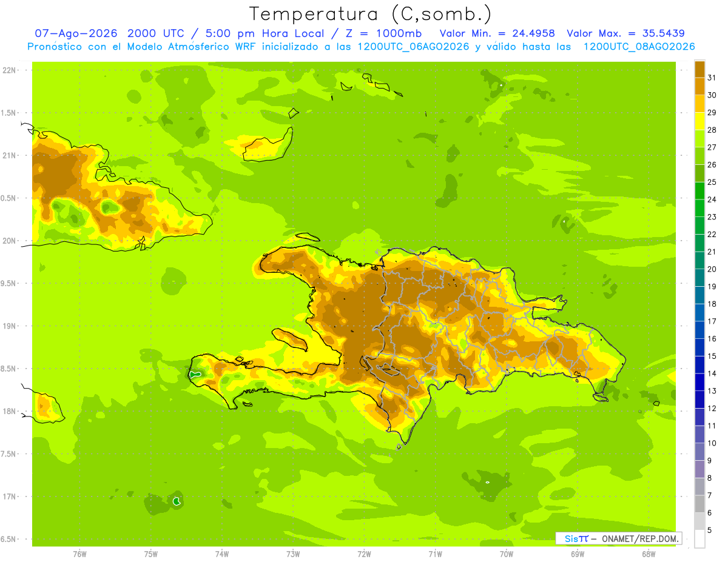The image size is (728, 562).
Task: Click the "73W" longitude label
Action: point(293,554)
